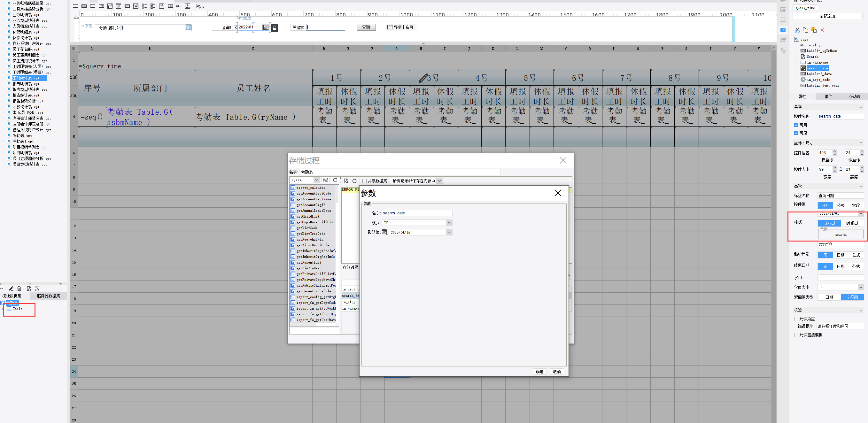Select the number input widget tool

pos(128,6)
